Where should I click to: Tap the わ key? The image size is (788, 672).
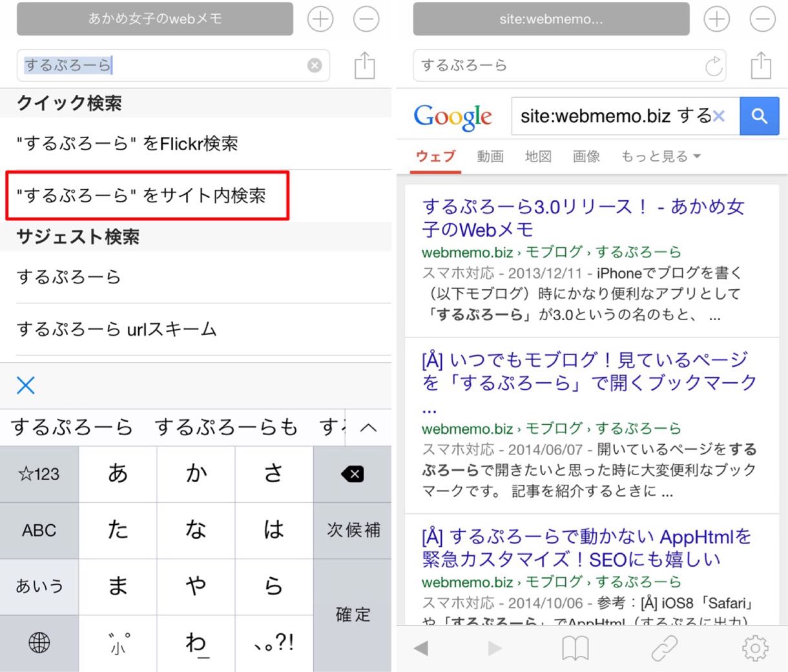(196, 643)
